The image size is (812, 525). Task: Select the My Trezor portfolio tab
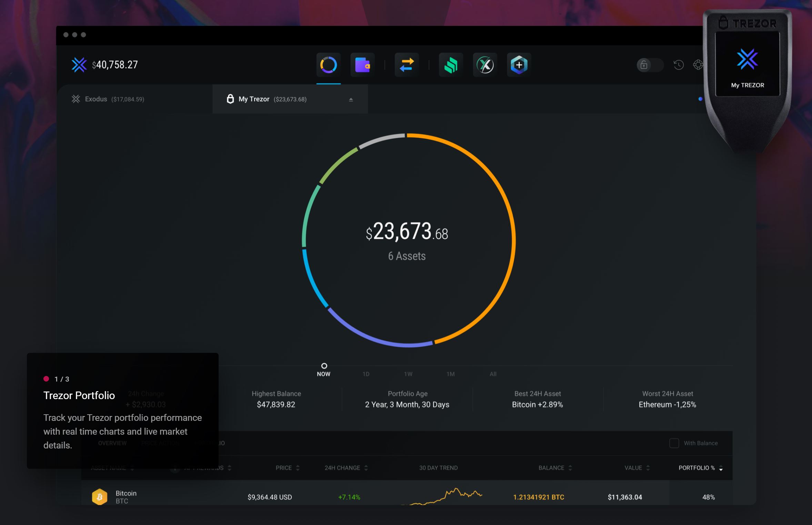290,99
